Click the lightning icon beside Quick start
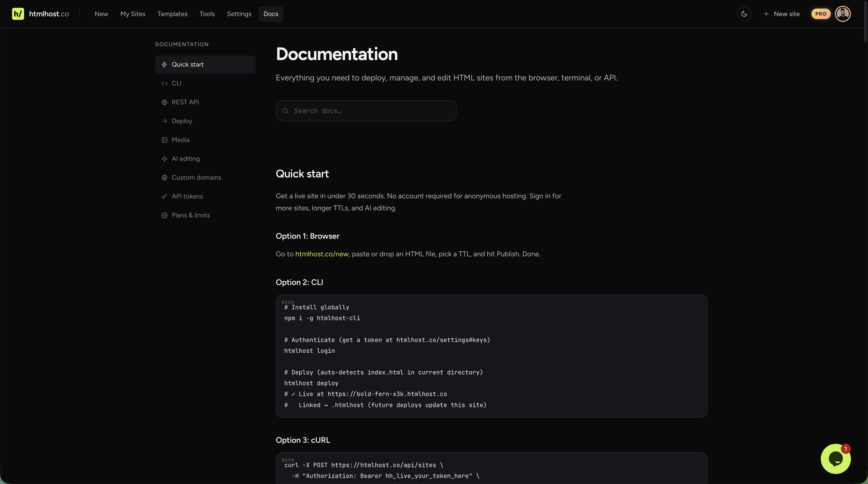Screen dimensions: 868x484 click(x=165, y=64)
